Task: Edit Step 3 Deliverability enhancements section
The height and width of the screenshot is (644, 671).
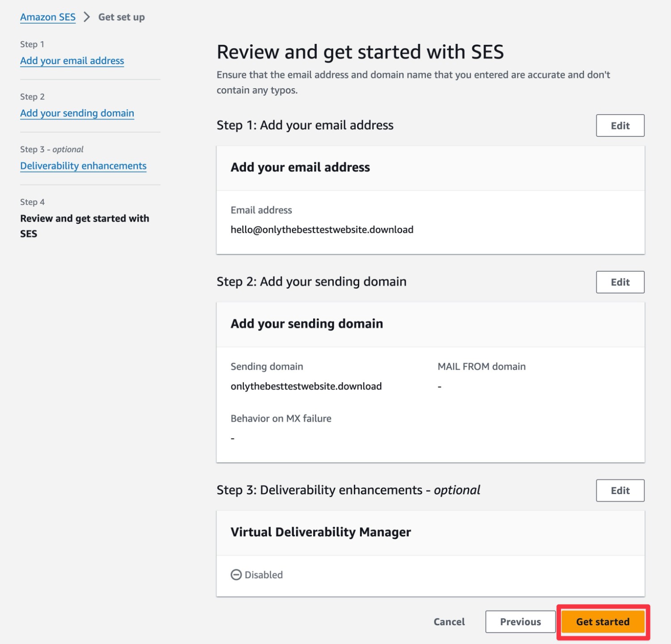Action: (x=620, y=490)
